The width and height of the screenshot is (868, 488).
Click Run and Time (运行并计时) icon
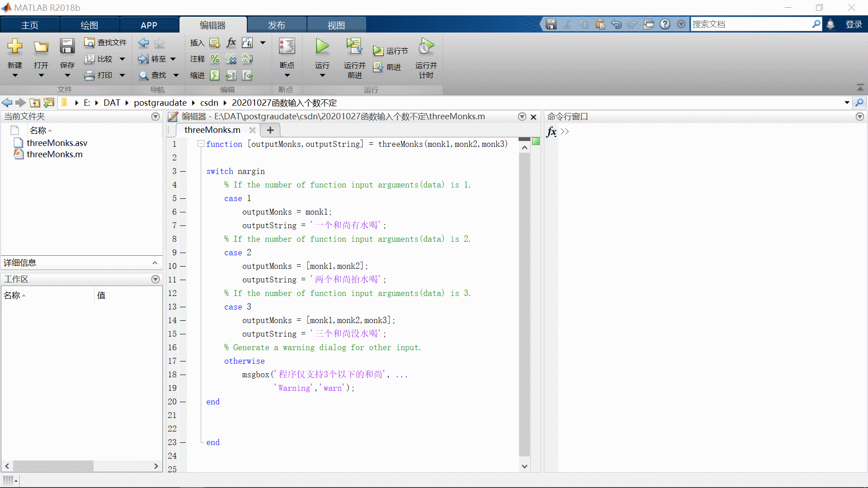426,46
